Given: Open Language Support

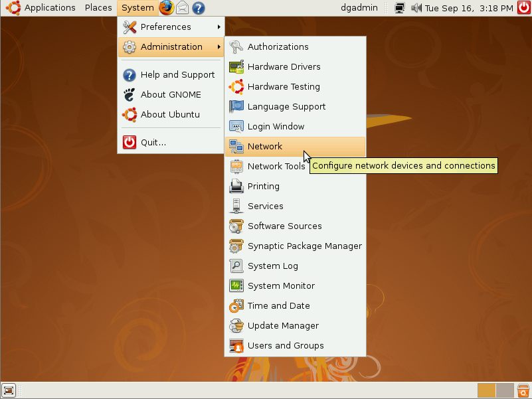Looking at the screenshot, I should tap(295, 107).
